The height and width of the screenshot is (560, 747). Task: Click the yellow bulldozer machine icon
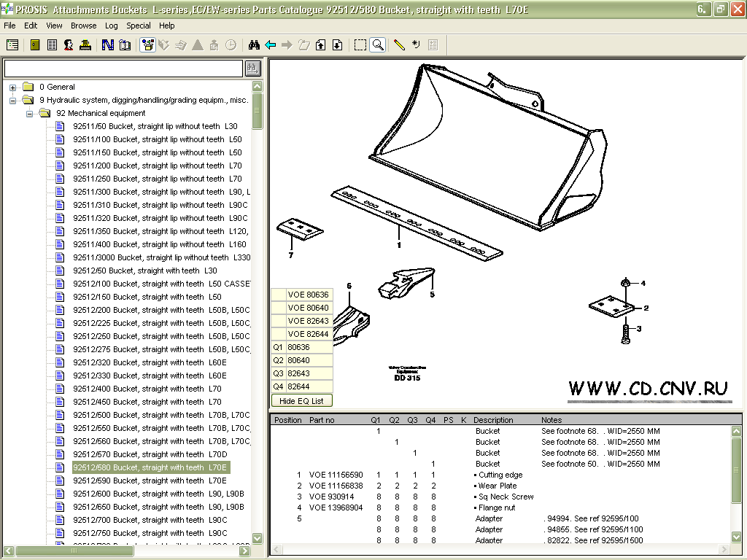coord(85,45)
